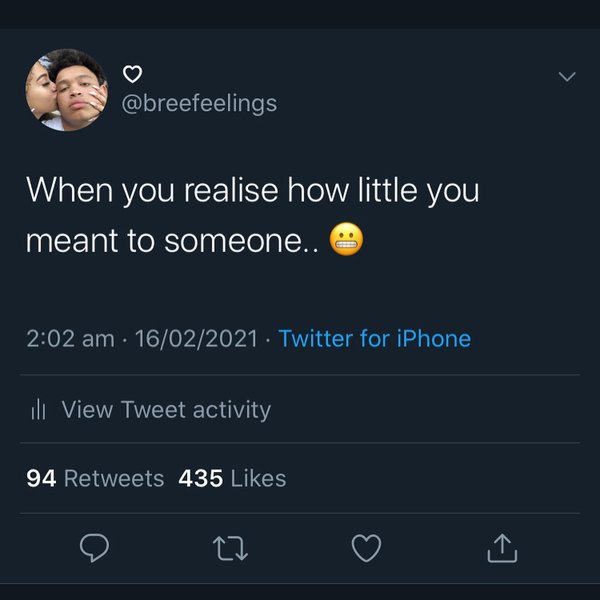Open the share icon at bottom right
The height and width of the screenshot is (600, 600).
(502, 546)
